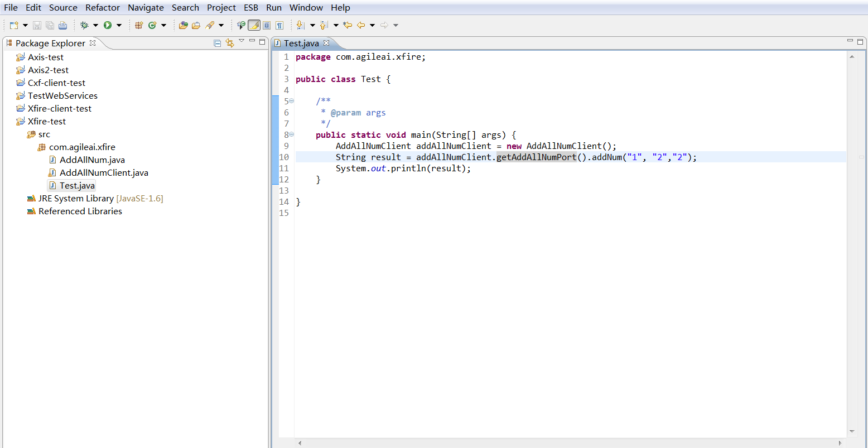Jump to next annotation icon
The height and width of the screenshot is (448, 868).
click(301, 25)
